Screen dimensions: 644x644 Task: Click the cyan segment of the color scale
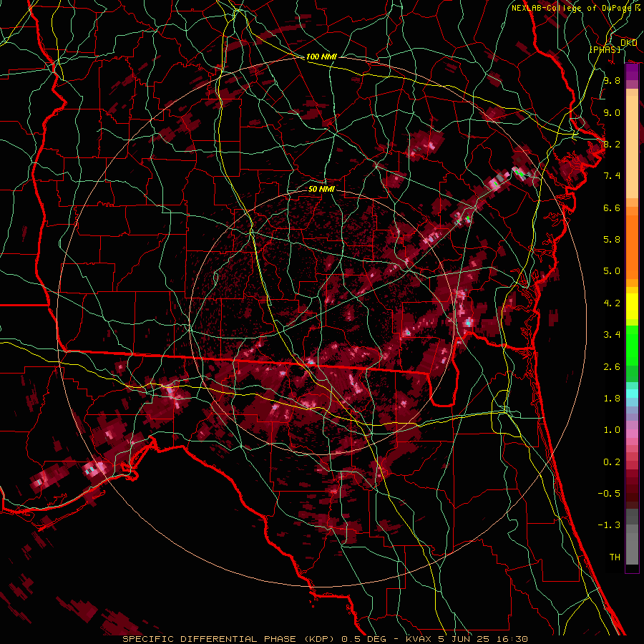point(632,394)
